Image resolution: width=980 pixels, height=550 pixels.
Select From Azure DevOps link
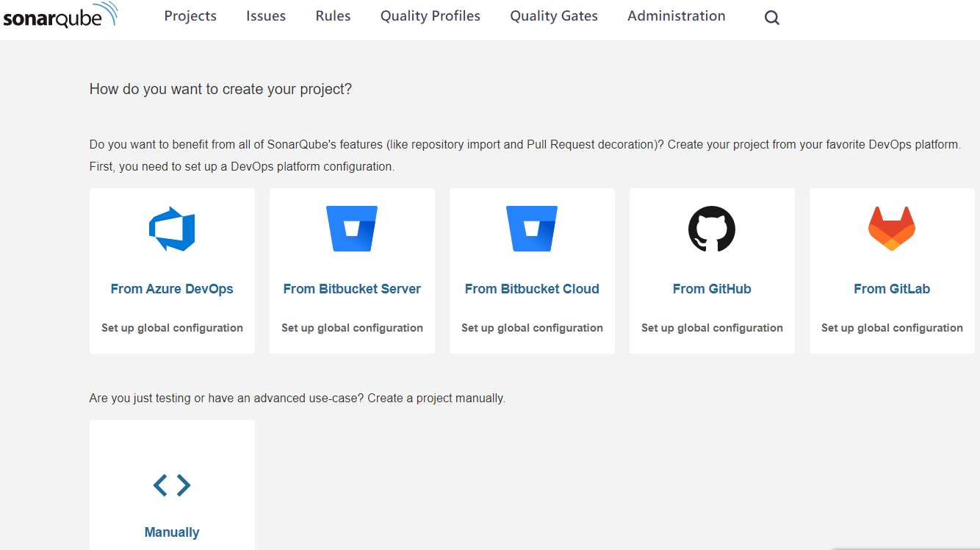172,289
